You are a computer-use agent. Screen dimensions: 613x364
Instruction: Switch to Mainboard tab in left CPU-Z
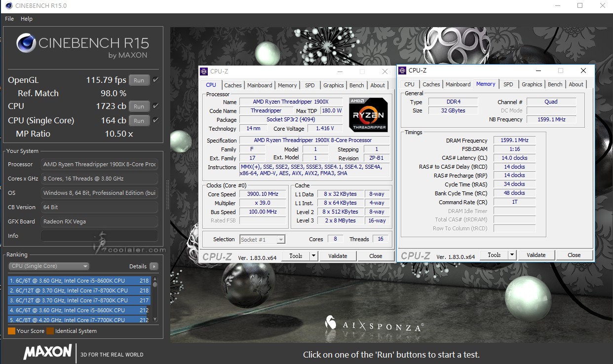click(x=260, y=85)
